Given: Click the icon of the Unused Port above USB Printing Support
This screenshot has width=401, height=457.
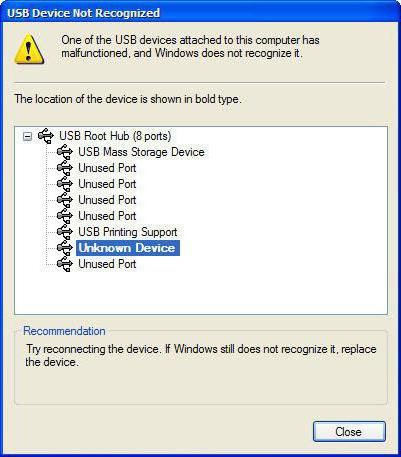Looking at the screenshot, I should (64, 216).
